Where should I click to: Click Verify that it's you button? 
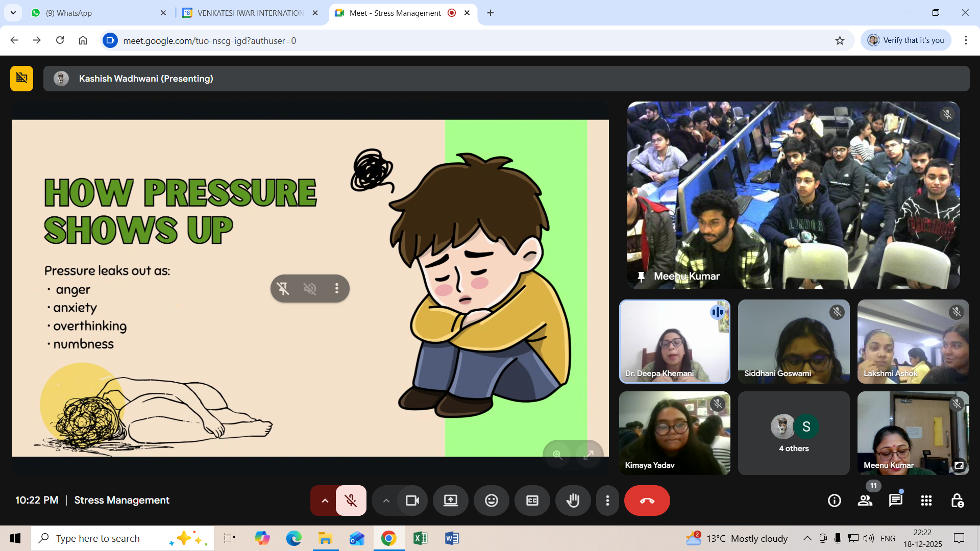pyautogui.click(x=906, y=40)
